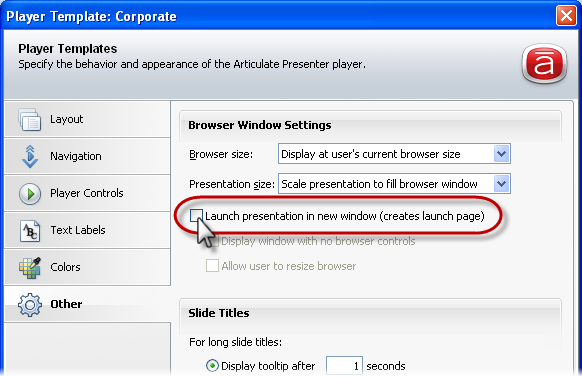Close the Player Template dialog

click(566, 16)
